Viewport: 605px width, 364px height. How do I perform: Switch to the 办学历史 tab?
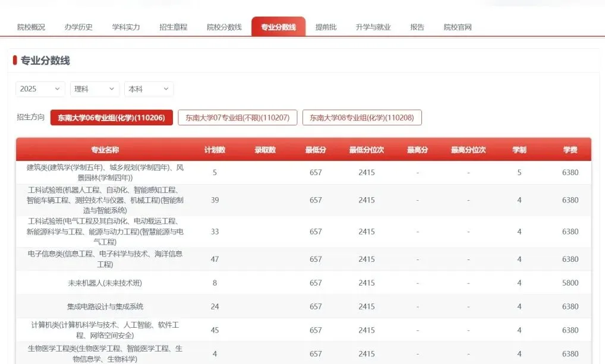[x=78, y=27]
